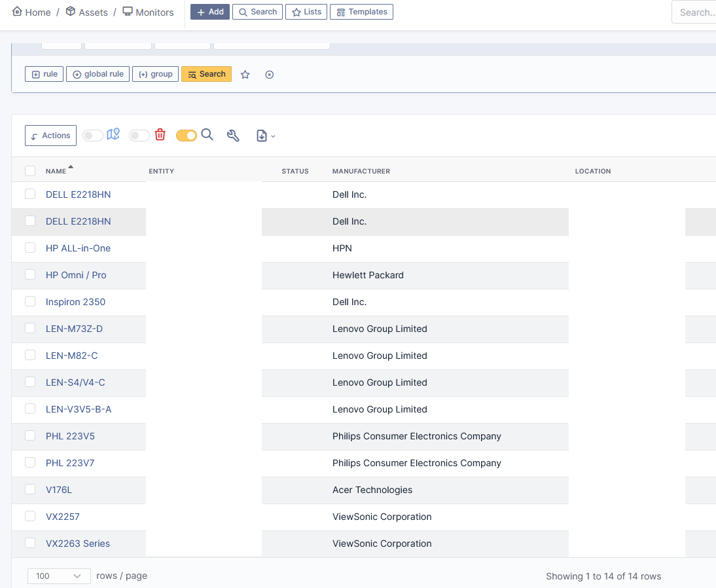Sort by ENTITY column
Image resolution: width=716 pixels, height=588 pixels.
click(161, 171)
